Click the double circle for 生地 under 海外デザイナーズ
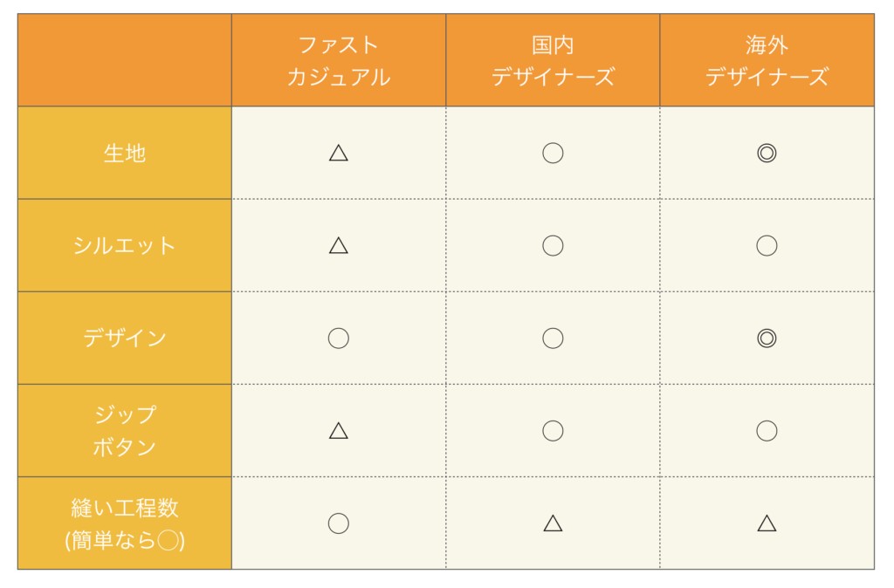 point(767,154)
